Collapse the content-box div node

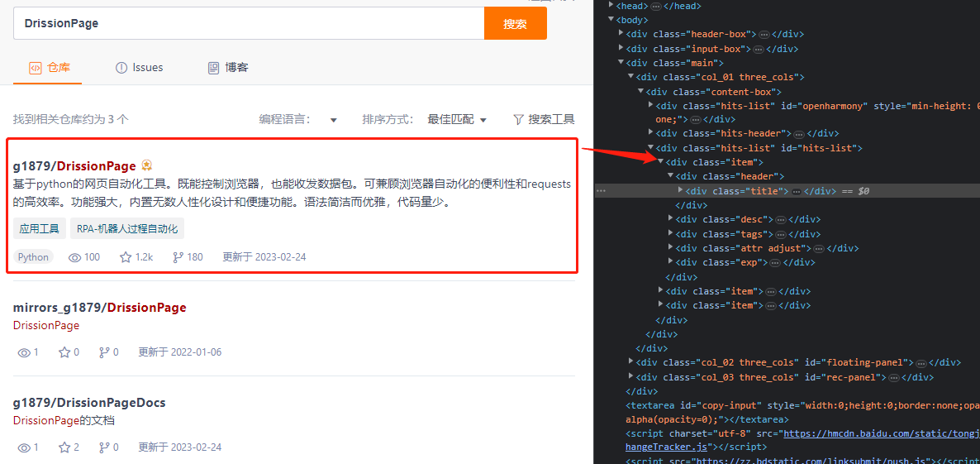click(x=640, y=91)
